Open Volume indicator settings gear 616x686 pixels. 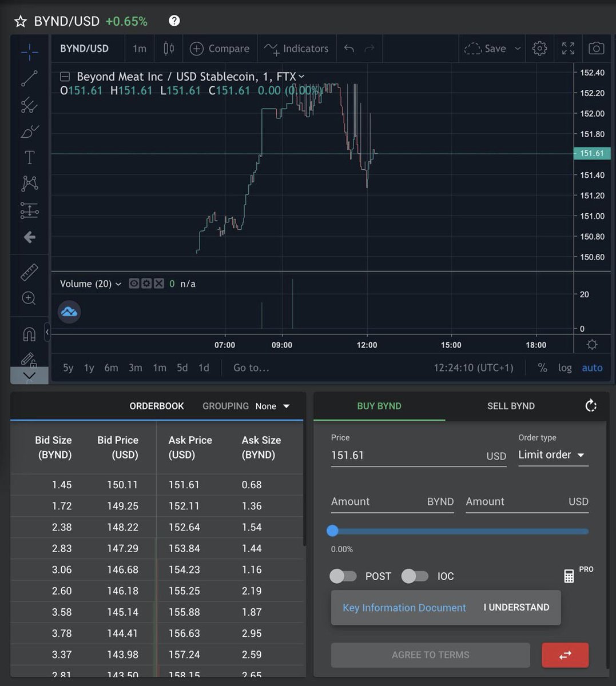pos(146,284)
